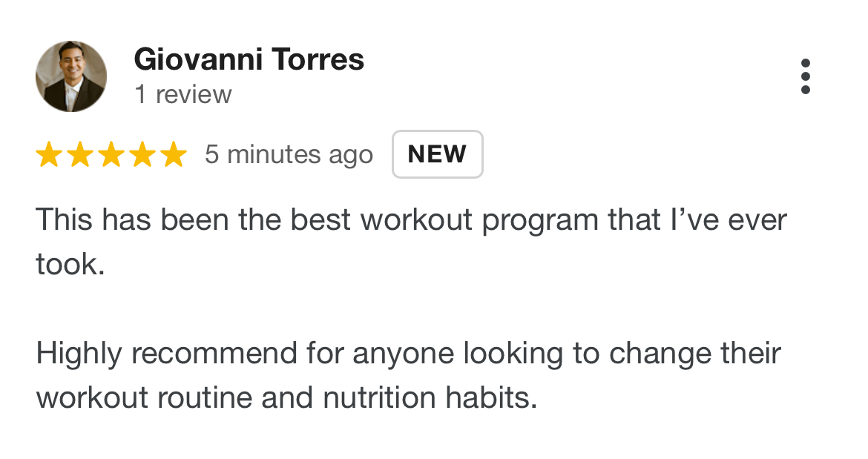Click the word "took." in the review
Screen dimensions: 868x459
tap(70, 264)
